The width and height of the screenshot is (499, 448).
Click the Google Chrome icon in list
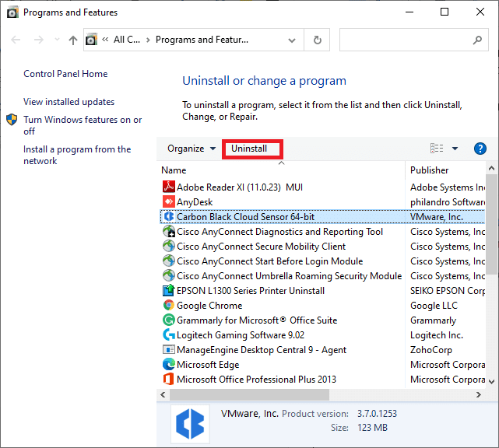[168, 306]
